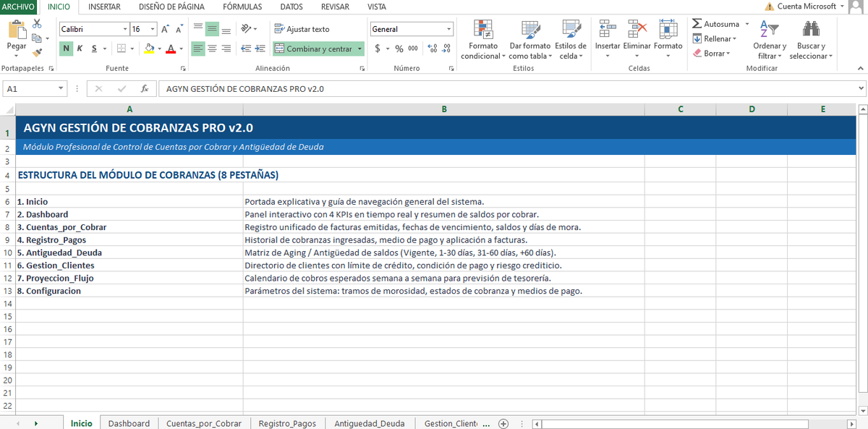Screen dimensions: 868x429
Task: Click the Cortar scissors icon
Action: click(36, 25)
